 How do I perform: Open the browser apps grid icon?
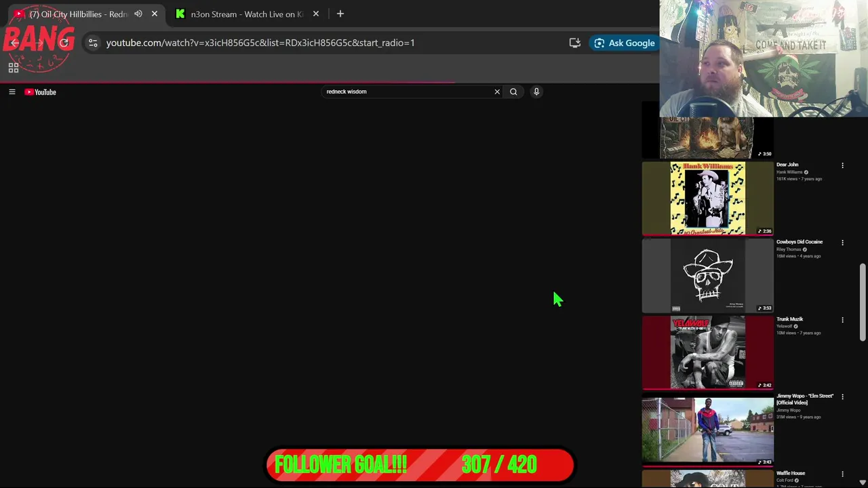point(13,68)
